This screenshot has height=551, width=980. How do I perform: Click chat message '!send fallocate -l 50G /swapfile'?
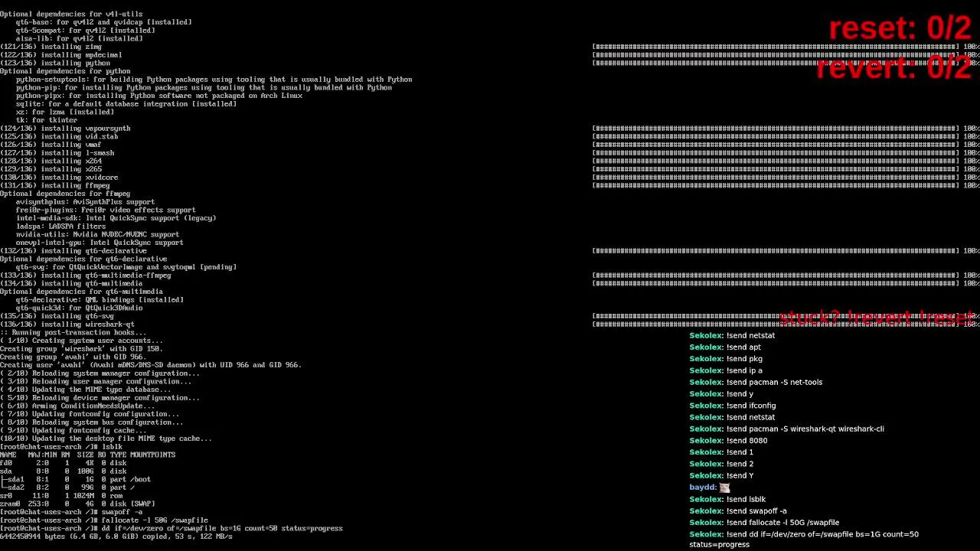pyautogui.click(x=764, y=523)
